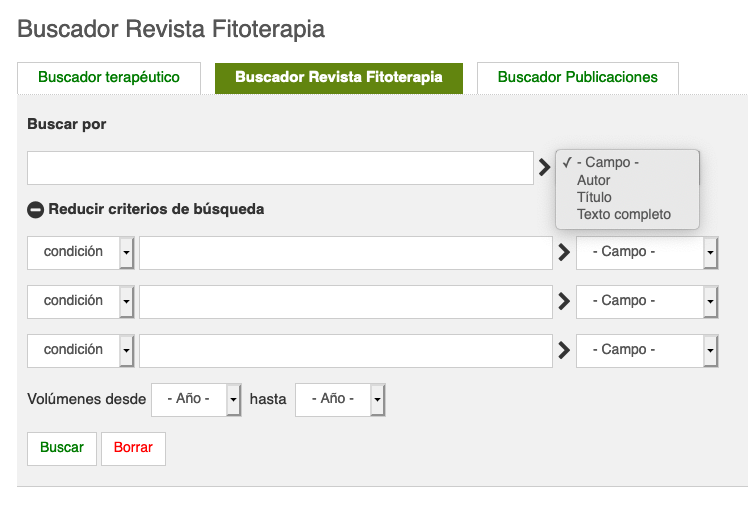Focus the main Buscar por text field

(280, 168)
